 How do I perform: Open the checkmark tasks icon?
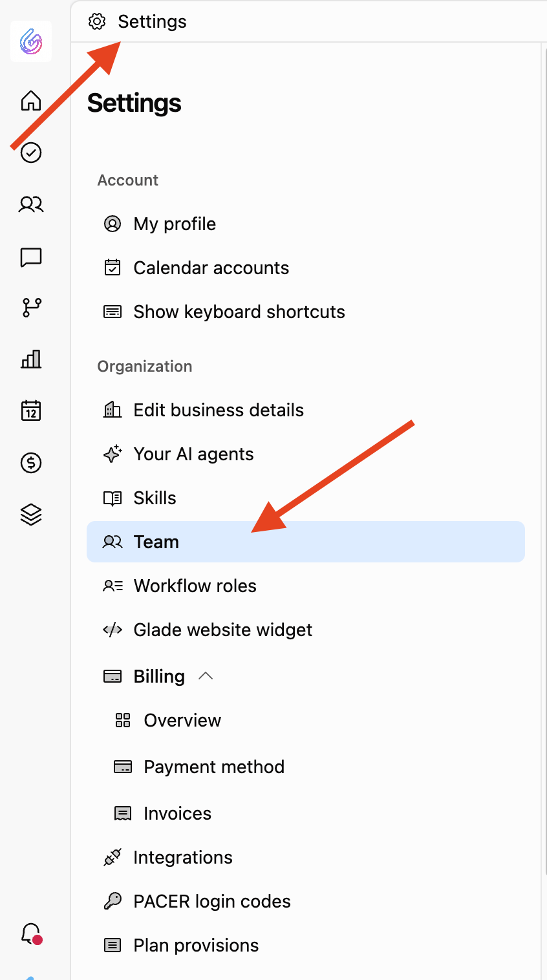click(31, 153)
